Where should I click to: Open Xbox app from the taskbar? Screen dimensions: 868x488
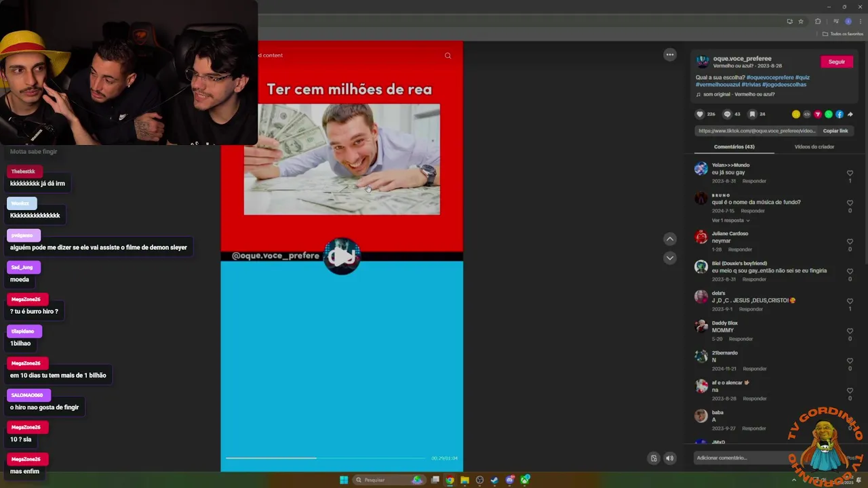(x=525, y=480)
